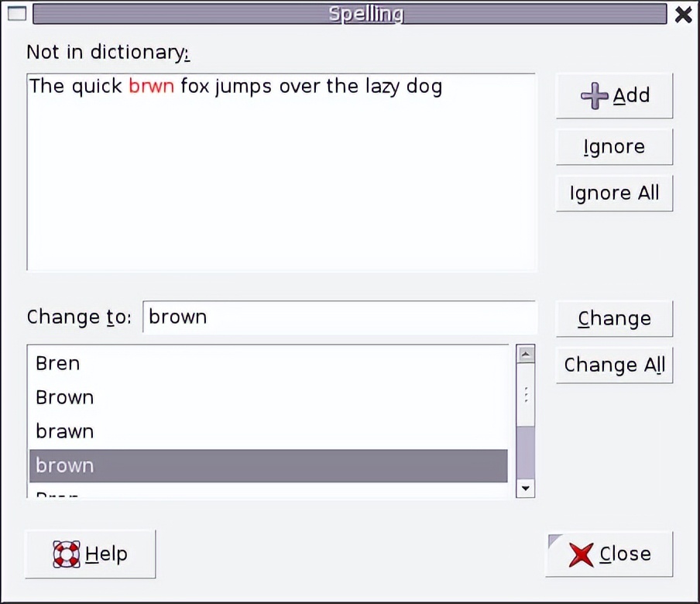Select "Bren" from the suggestions list
Screen dimensions: 700x604
pyautogui.click(x=58, y=363)
